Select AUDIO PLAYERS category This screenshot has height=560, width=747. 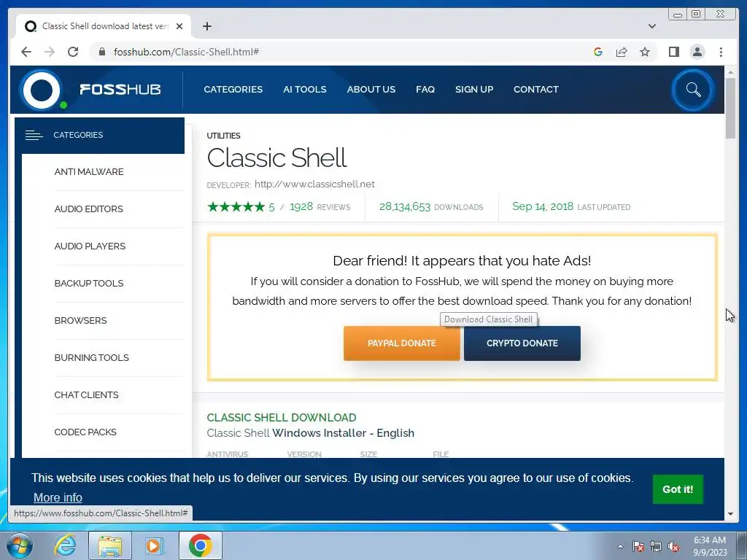[90, 246]
